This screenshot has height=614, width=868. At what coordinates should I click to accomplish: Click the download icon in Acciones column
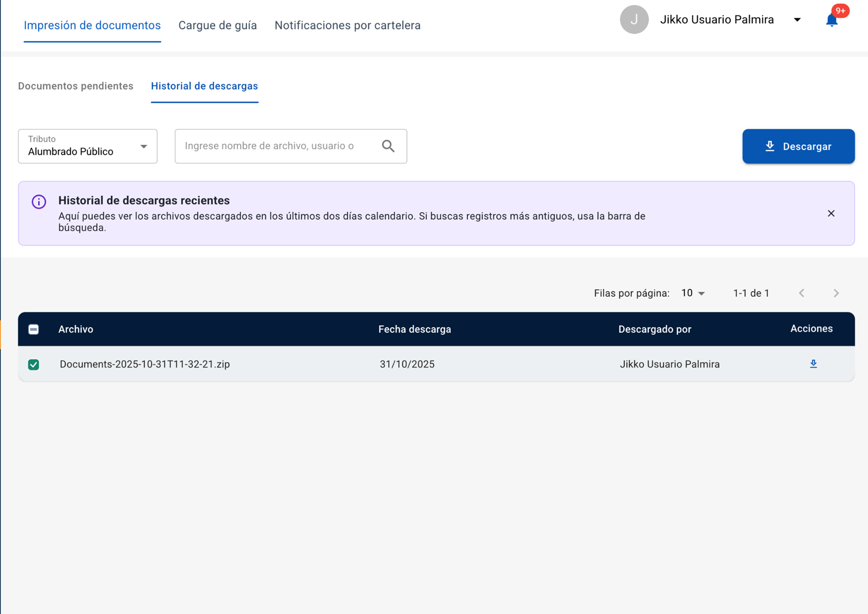pos(813,364)
